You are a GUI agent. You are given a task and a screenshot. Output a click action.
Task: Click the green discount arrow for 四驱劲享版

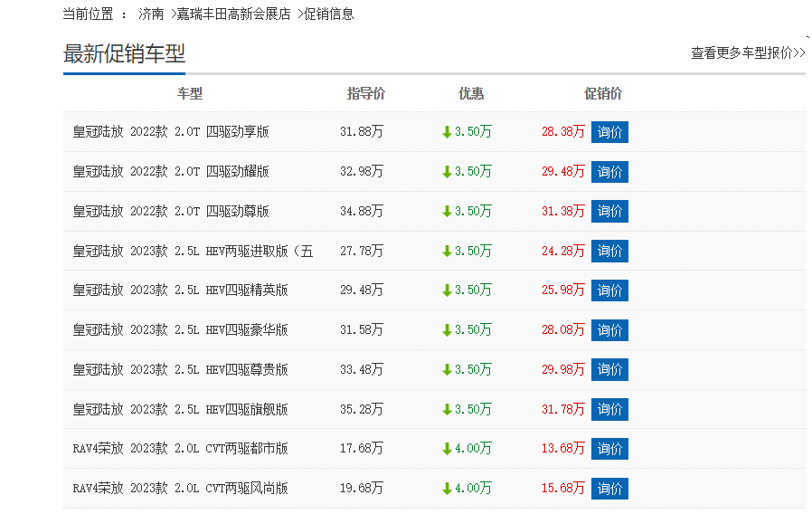[447, 132]
